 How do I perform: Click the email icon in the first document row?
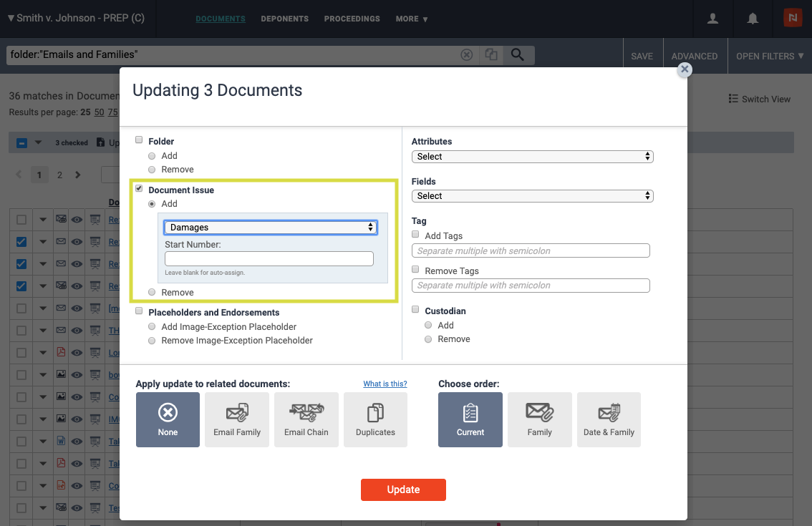(61, 219)
